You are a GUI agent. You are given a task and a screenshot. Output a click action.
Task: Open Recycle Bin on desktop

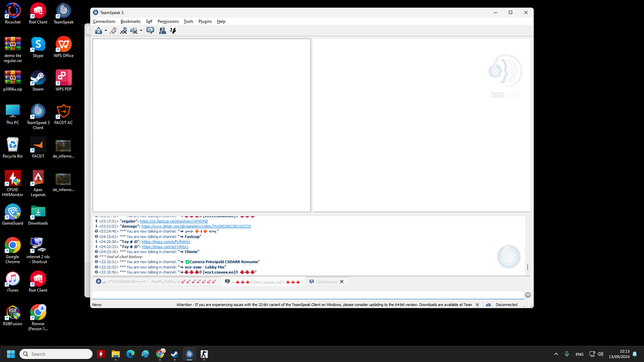tap(13, 148)
